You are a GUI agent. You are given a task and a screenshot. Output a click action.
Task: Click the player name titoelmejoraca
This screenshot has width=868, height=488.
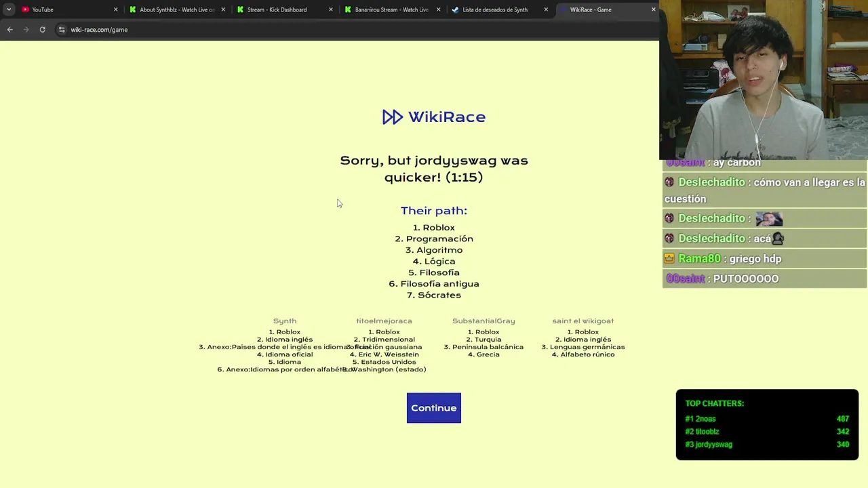384,321
